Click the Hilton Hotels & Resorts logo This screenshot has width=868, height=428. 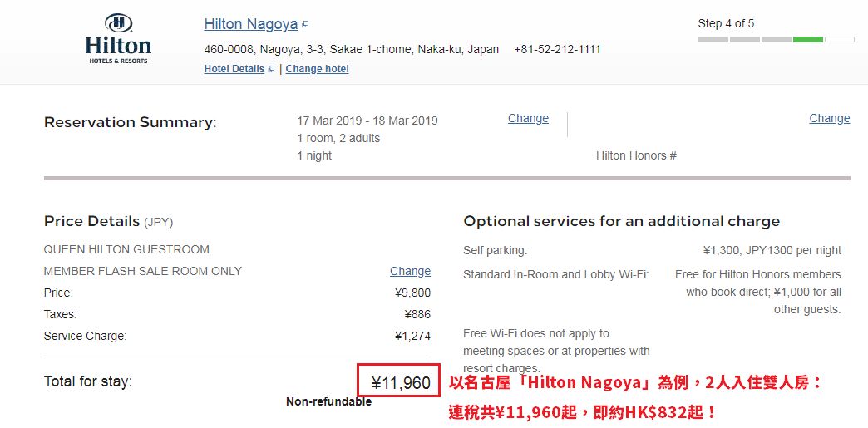pos(118,39)
